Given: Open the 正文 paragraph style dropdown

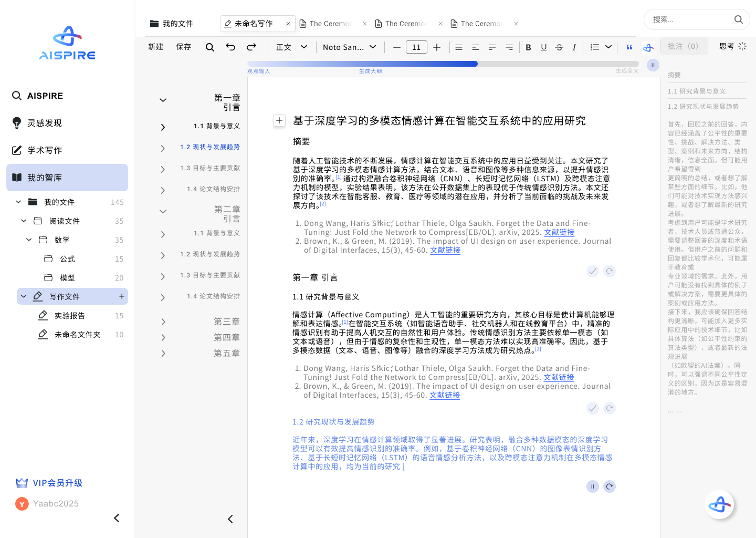Looking at the screenshot, I should coord(291,47).
